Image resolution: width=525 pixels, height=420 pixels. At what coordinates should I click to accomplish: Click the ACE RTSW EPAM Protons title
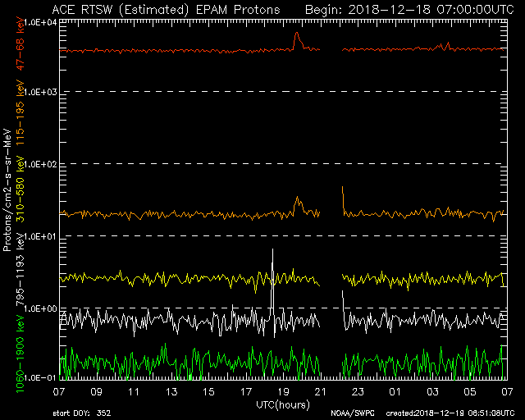(x=165, y=9)
